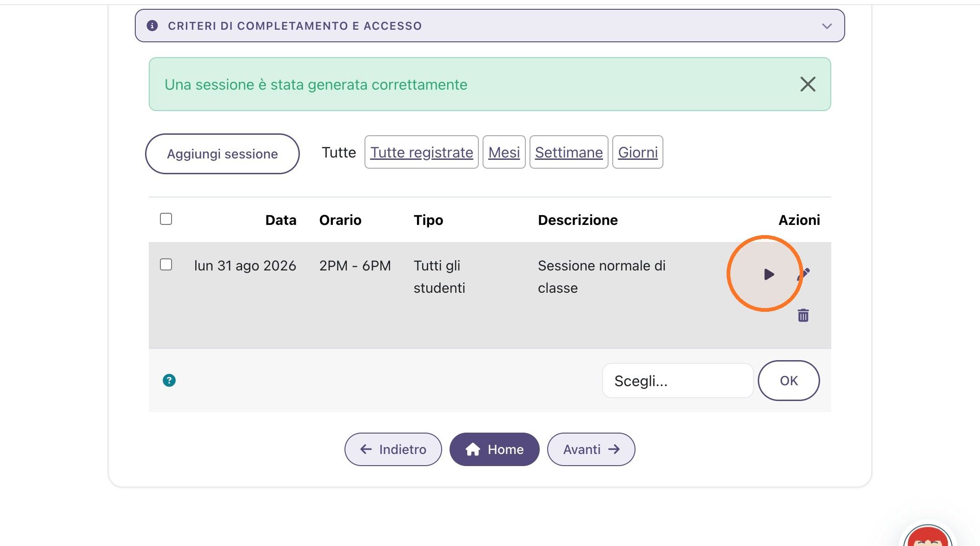Click the Sessione normale di classe description
Viewport: 980px width, 546px height.
coord(602,277)
